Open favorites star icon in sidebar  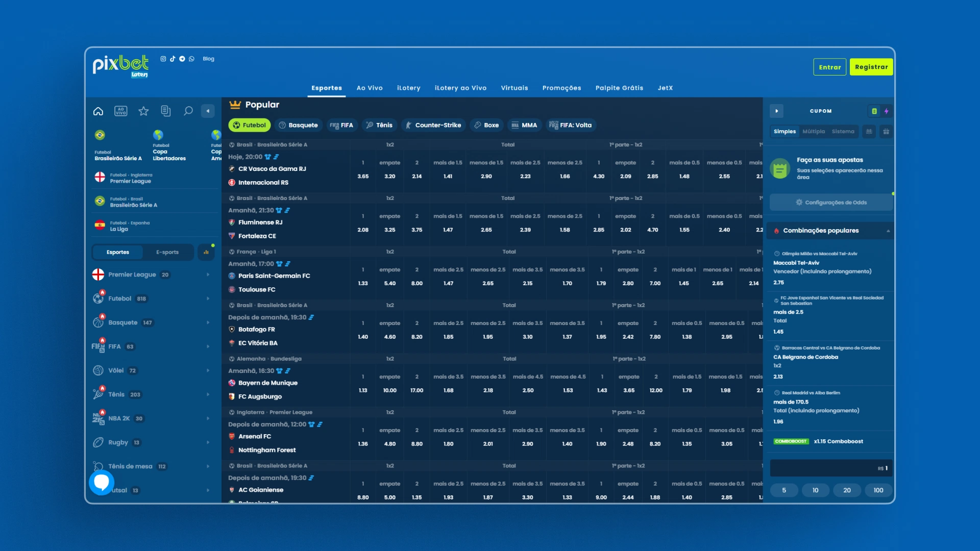(143, 111)
